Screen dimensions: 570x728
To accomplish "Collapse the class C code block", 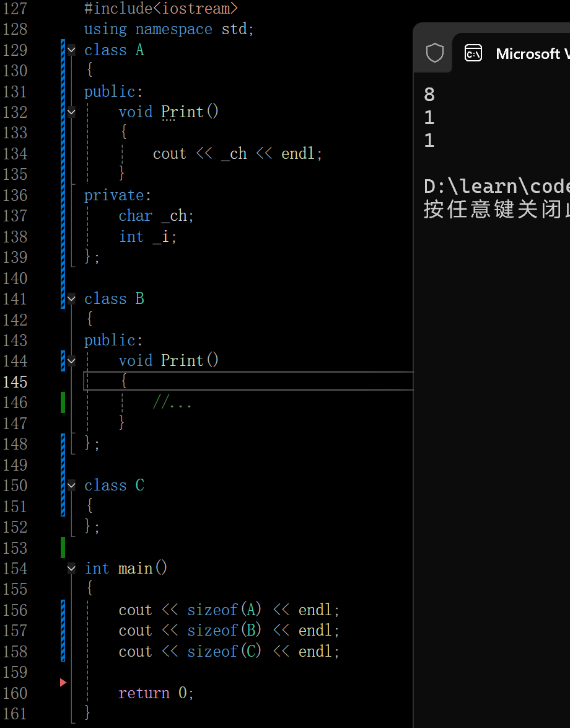I will click(71, 485).
